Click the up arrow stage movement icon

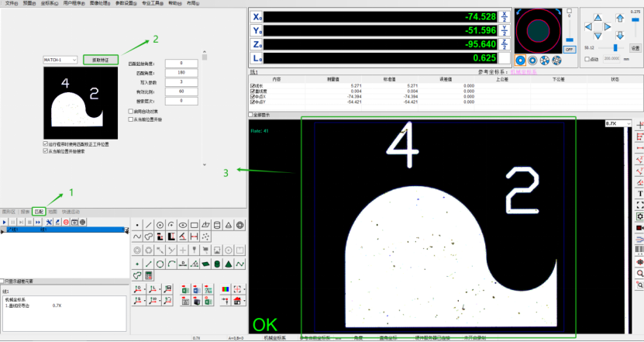(598, 18)
